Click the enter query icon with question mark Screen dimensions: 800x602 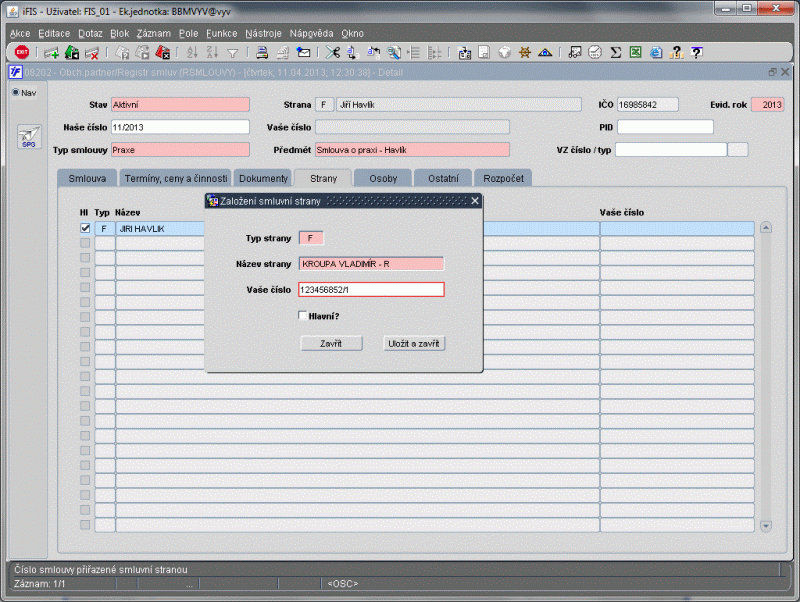click(x=122, y=52)
